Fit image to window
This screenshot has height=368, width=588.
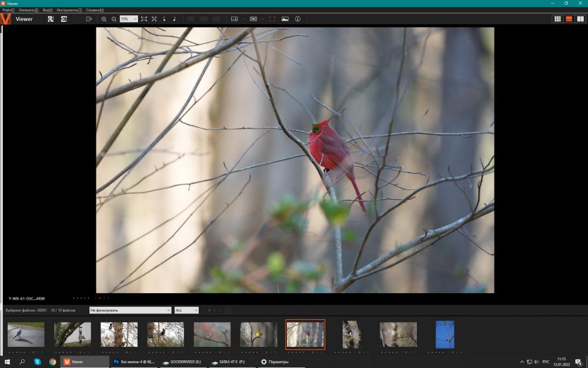pyautogui.click(x=144, y=19)
